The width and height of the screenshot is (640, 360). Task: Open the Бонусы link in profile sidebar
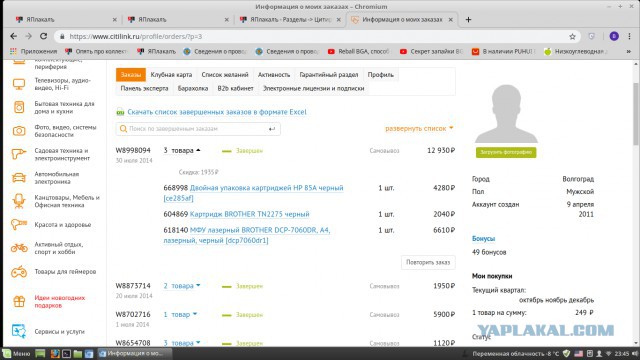(x=483, y=238)
